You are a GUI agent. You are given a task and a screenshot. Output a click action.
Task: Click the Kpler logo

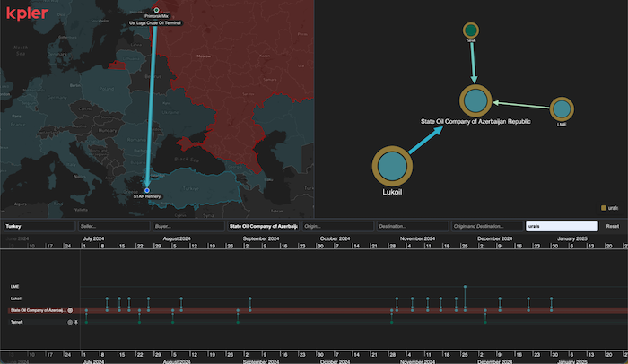[x=27, y=13]
